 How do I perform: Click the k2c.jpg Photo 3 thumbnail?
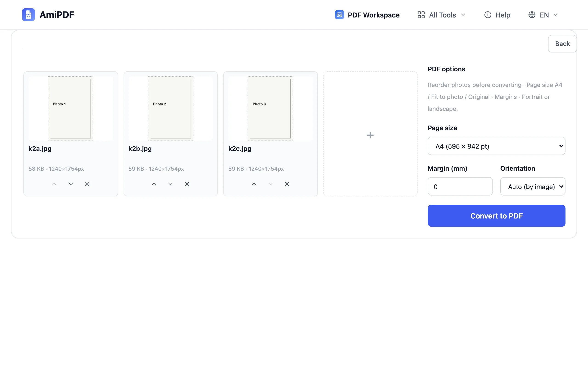pos(270,109)
